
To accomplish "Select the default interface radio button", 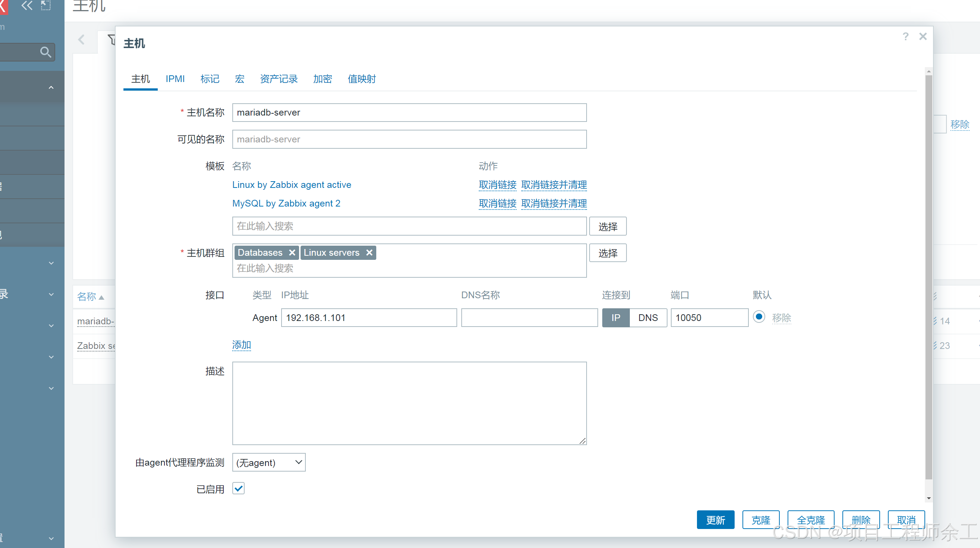I will 758,317.
